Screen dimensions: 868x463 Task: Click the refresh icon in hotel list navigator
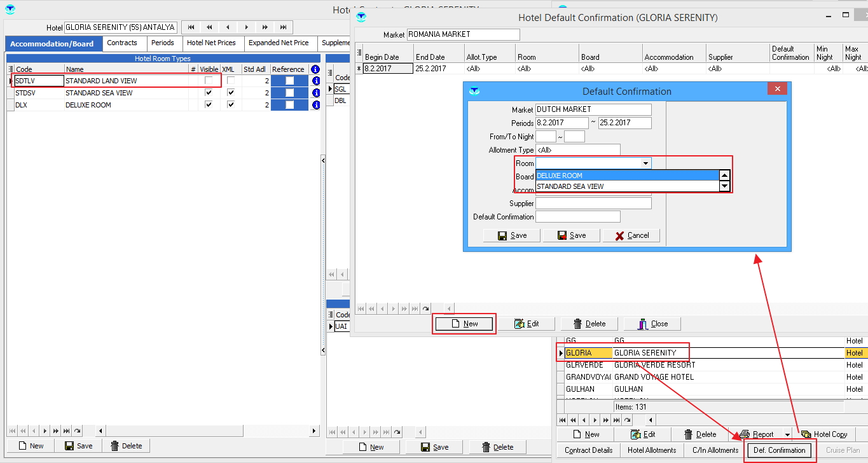coord(628,420)
